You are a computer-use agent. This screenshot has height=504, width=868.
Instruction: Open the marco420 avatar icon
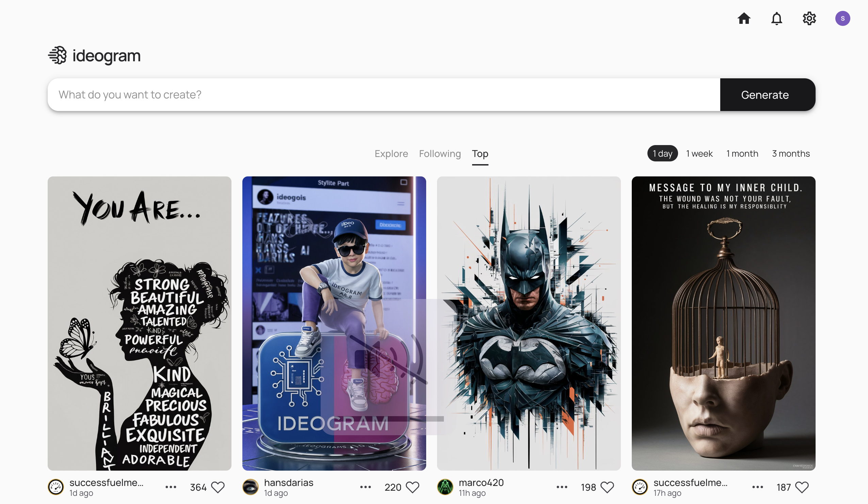(x=445, y=487)
